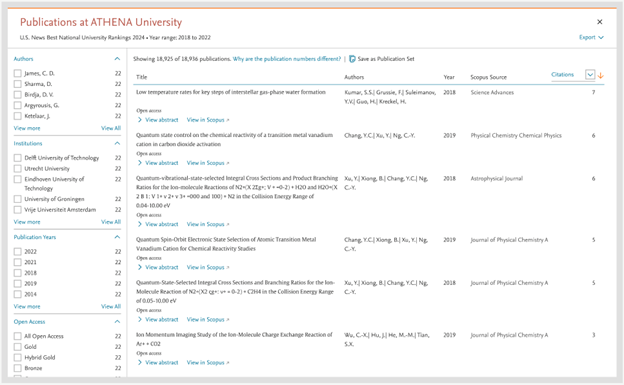The width and height of the screenshot is (624, 385).
Task: Close the Publications dialog with the X
Action: click(599, 22)
